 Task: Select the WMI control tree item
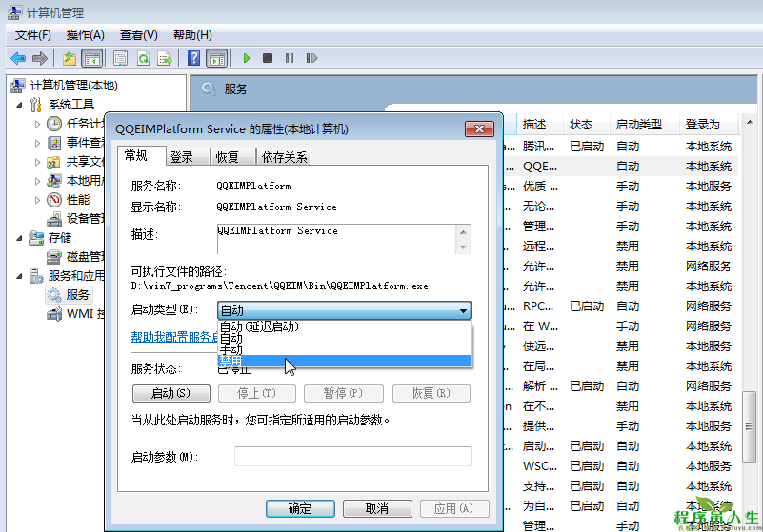point(75,314)
